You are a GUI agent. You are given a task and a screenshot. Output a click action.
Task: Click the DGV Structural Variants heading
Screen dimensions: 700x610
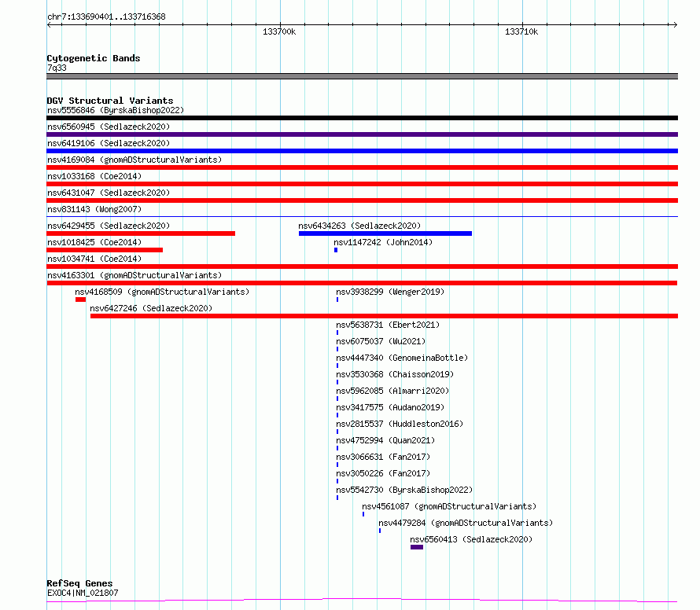click(110, 101)
